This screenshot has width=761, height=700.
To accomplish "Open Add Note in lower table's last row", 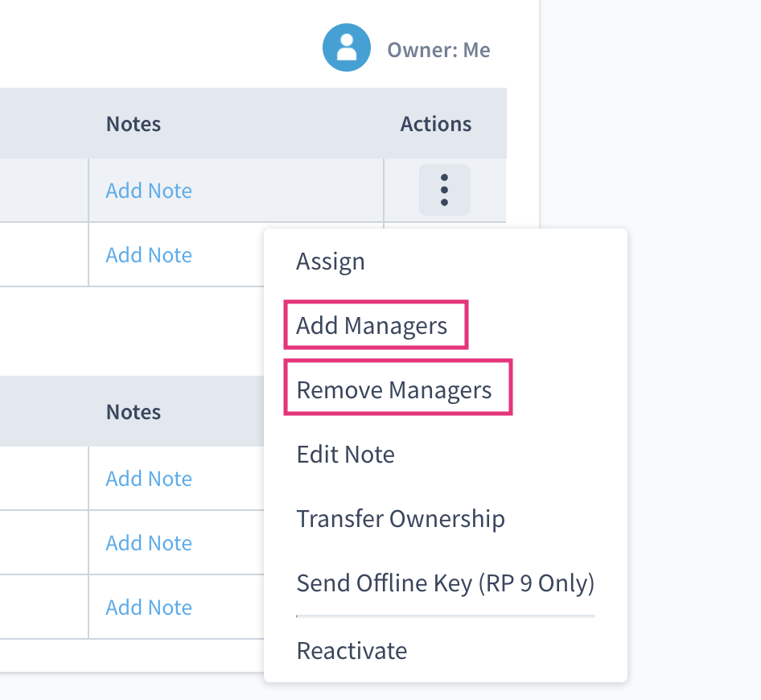I will (x=149, y=607).
